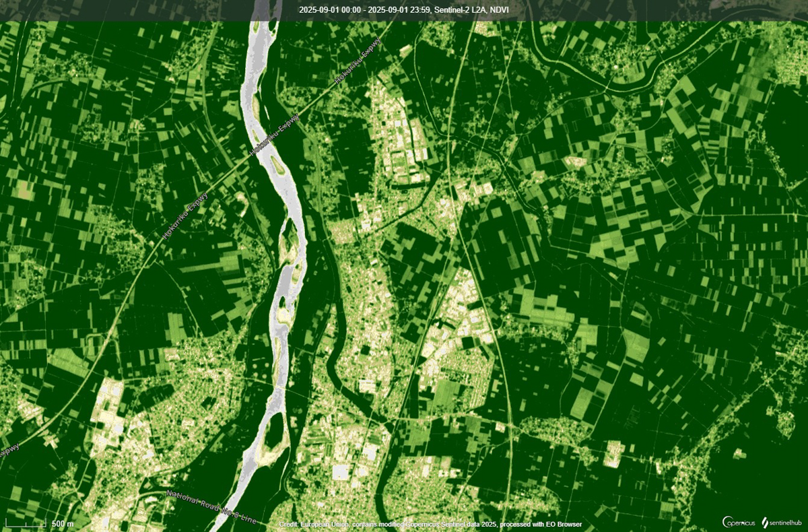Click the Copernicus logo
The width and height of the screenshot is (808, 532).
click(737, 522)
